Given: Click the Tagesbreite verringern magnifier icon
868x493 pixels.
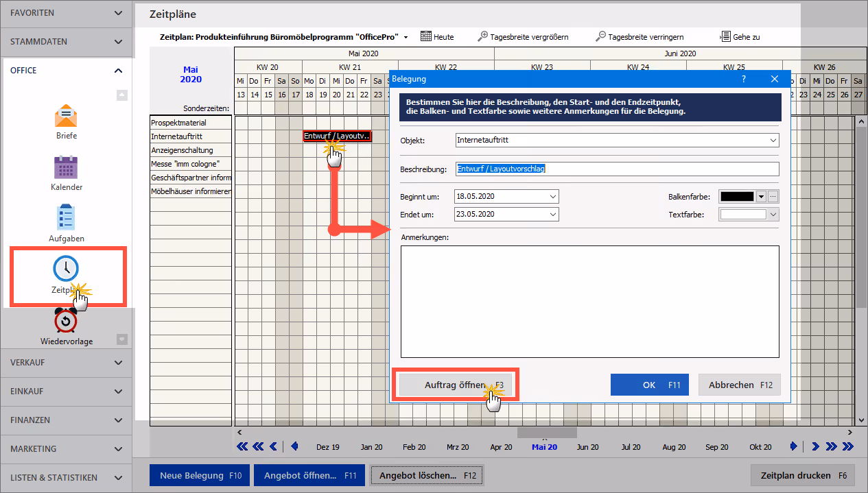Looking at the screenshot, I should point(601,36).
